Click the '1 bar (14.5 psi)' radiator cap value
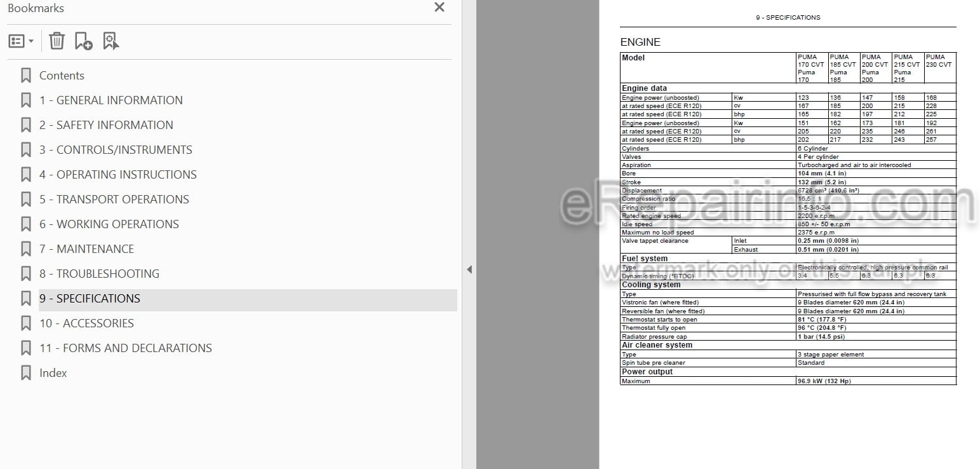Image resolution: width=980 pixels, height=469 pixels. 821,337
